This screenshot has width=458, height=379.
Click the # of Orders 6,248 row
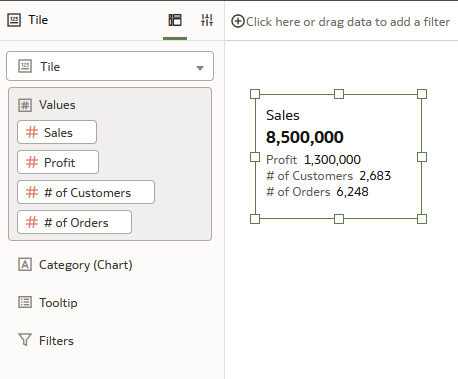(x=317, y=192)
